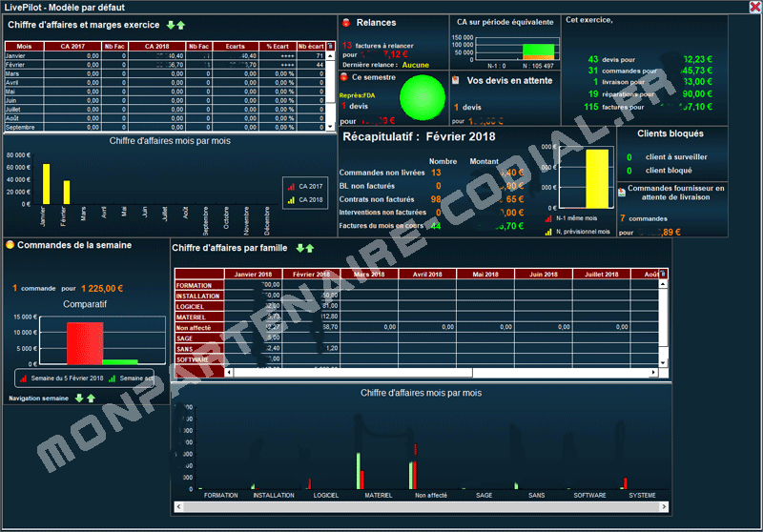Click the Commandes fournisseur panel icon
The image size is (763, 532).
pyautogui.click(x=622, y=192)
